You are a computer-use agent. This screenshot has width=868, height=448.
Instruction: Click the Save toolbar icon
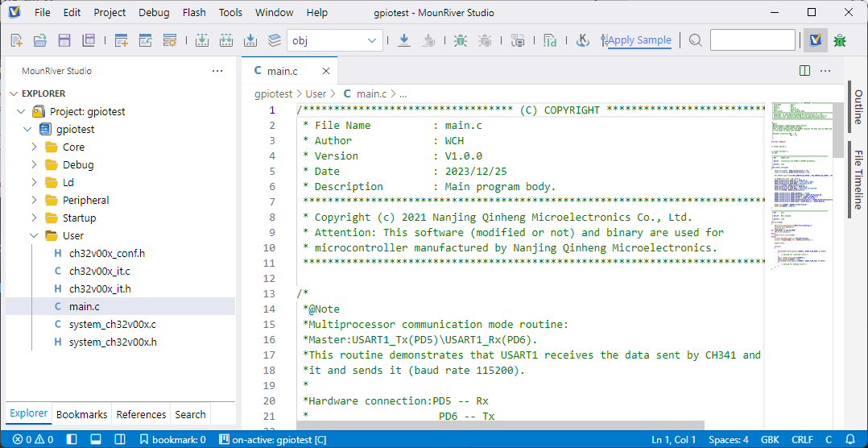click(x=64, y=40)
